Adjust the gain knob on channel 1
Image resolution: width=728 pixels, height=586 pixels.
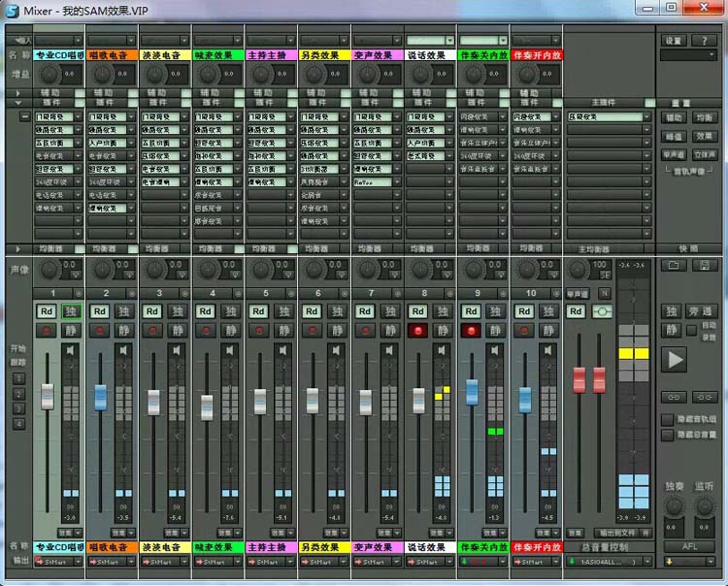[48, 74]
